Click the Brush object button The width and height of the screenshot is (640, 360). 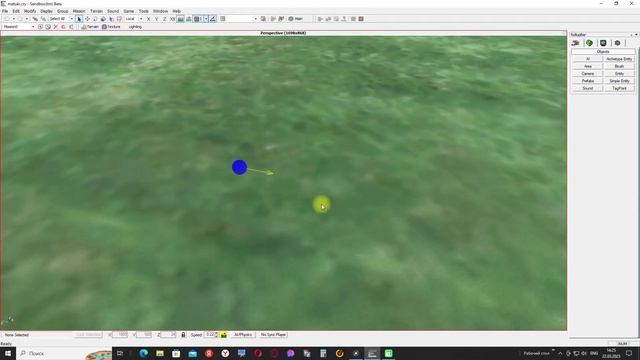pos(619,66)
